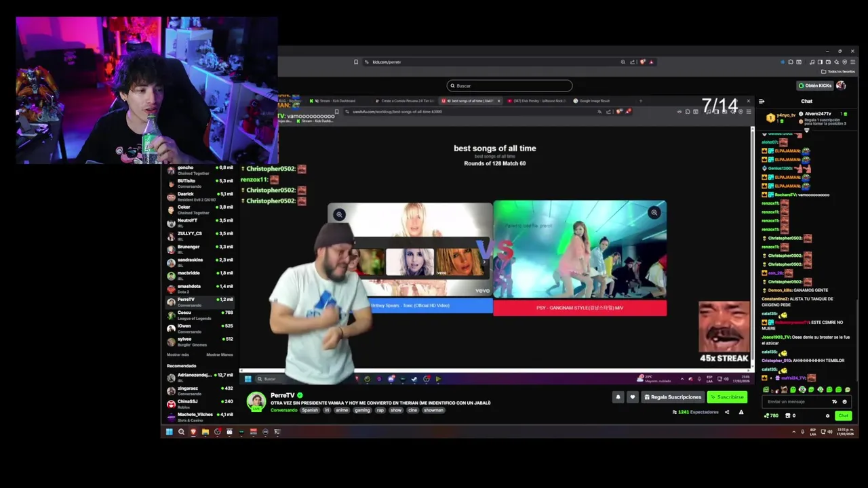The width and height of the screenshot is (868, 488).
Task: Open goncho channel in sidebar
Action: click(x=200, y=170)
